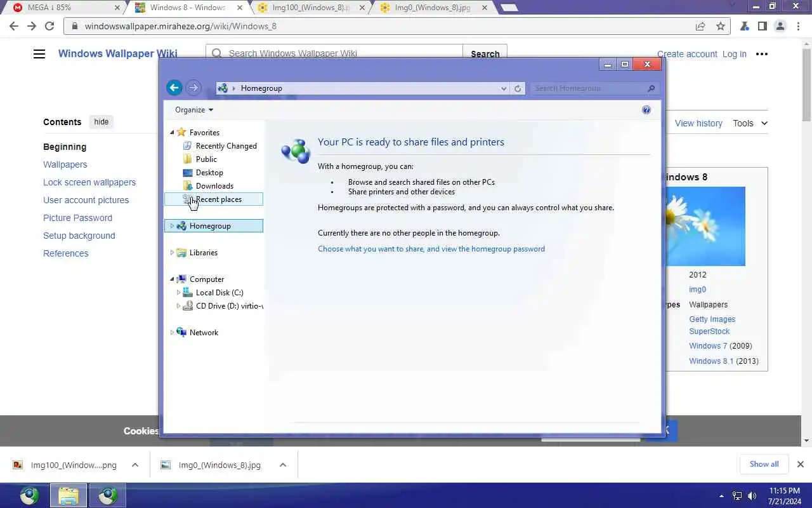Viewport: 812px width, 508px height.
Task: Open the address bar history dropdown arrow
Action: click(x=504, y=88)
